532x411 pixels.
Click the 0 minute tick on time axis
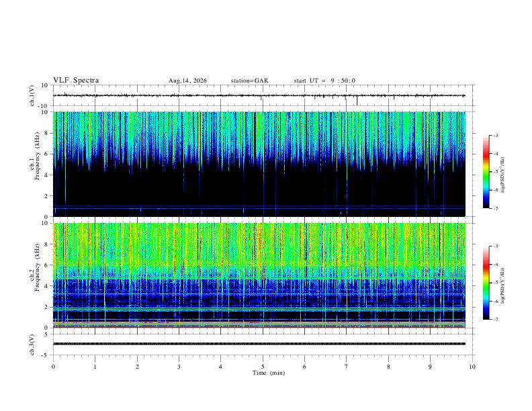pyautogui.click(x=53, y=367)
